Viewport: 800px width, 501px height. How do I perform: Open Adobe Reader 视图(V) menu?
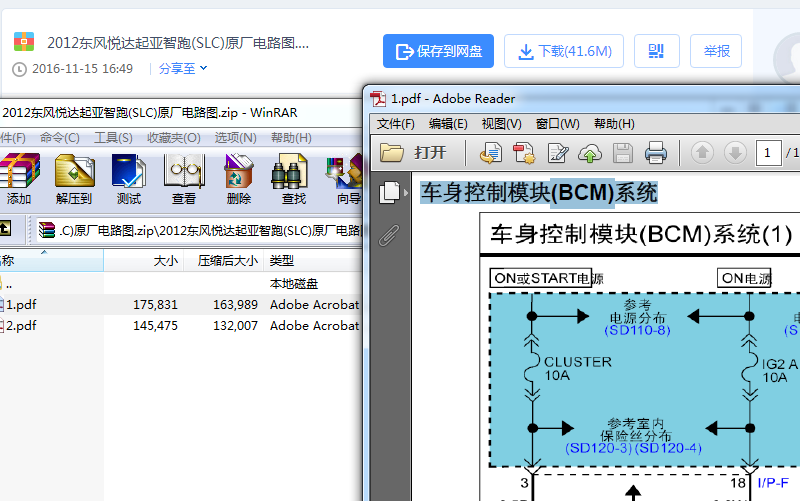point(502,124)
